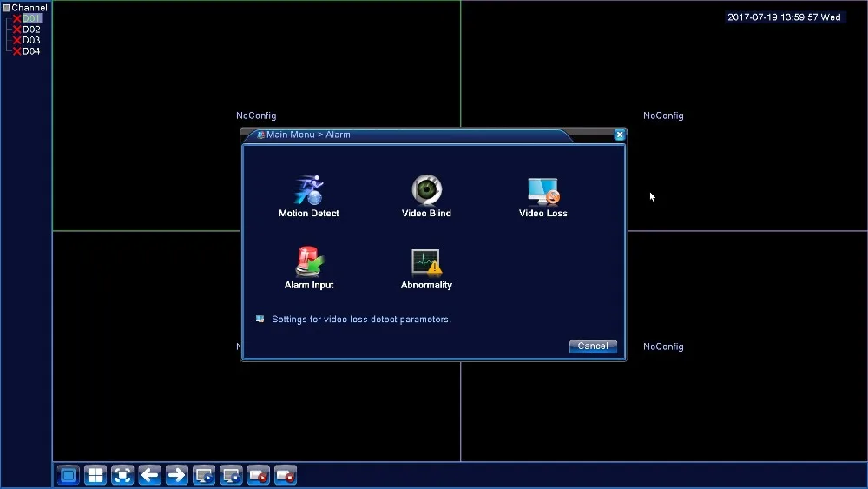The width and height of the screenshot is (868, 489).
Task: Select channel D04 in the tree
Action: click(31, 51)
